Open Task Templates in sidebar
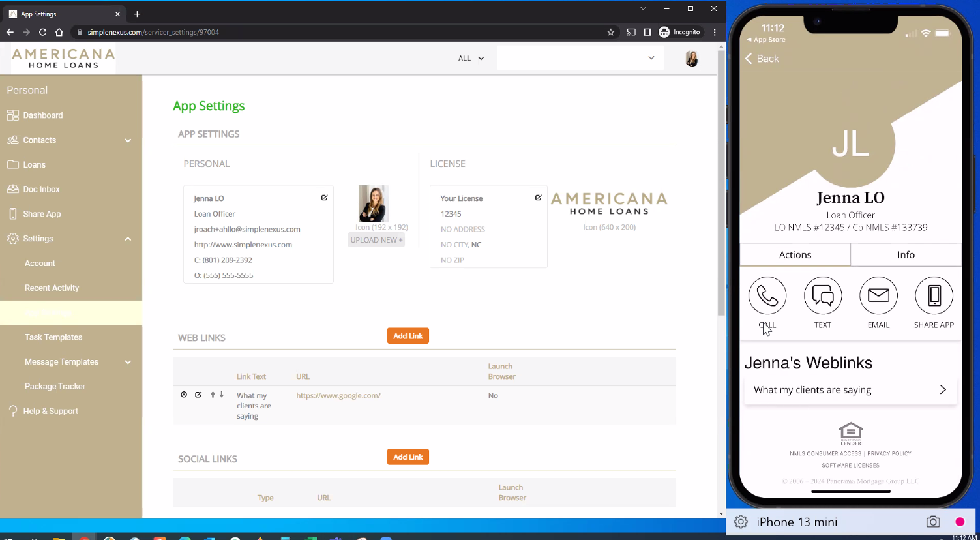This screenshot has width=980, height=540. pyautogui.click(x=53, y=337)
